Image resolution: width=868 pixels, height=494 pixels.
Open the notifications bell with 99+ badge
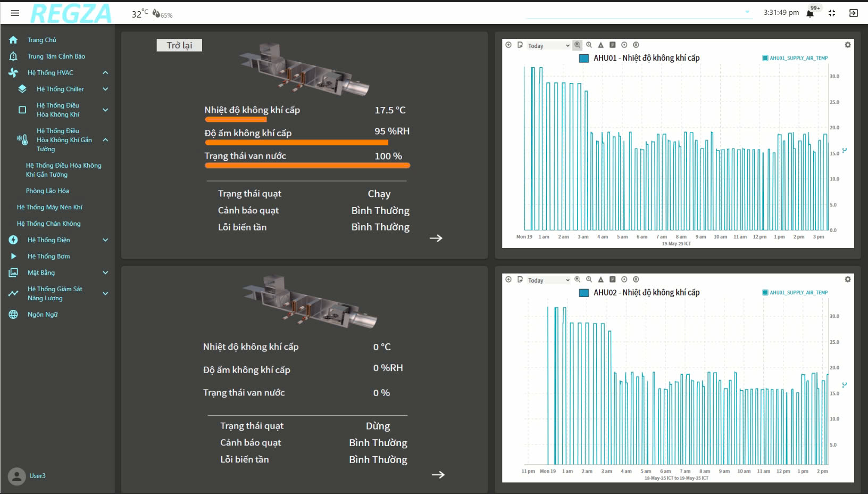810,13
